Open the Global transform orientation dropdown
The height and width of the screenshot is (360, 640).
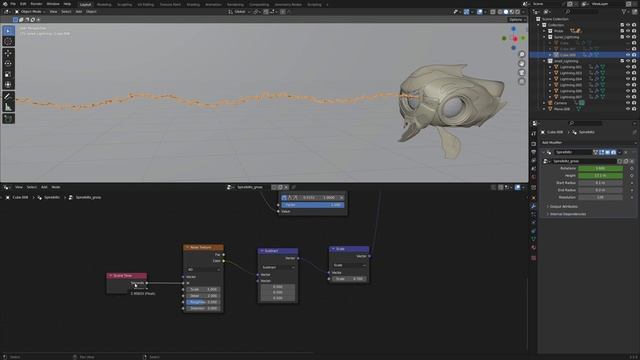pyautogui.click(x=240, y=12)
